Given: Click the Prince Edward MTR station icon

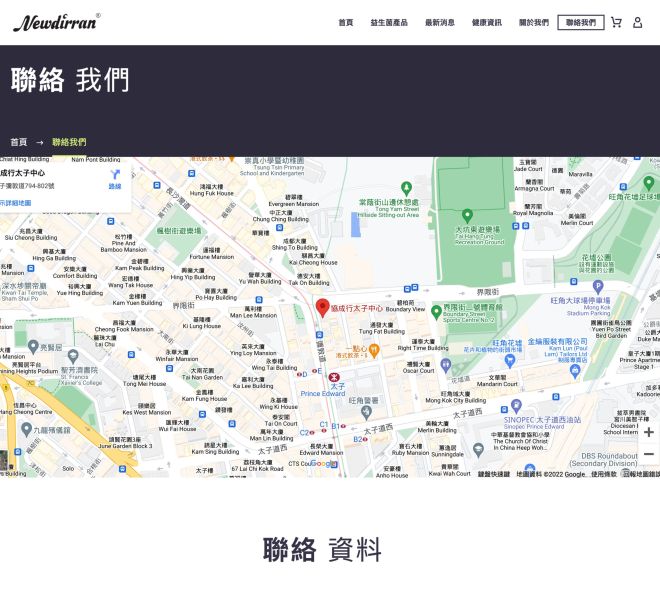Looking at the screenshot, I should coord(334,377).
